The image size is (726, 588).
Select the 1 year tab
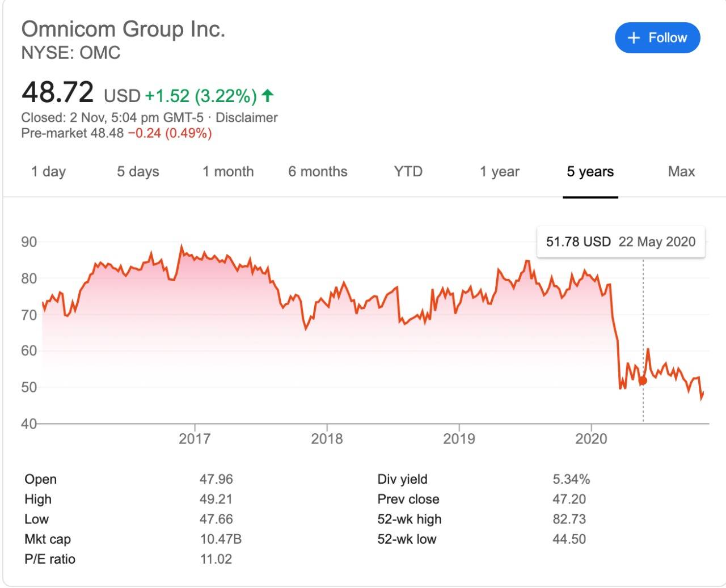tap(499, 172)
